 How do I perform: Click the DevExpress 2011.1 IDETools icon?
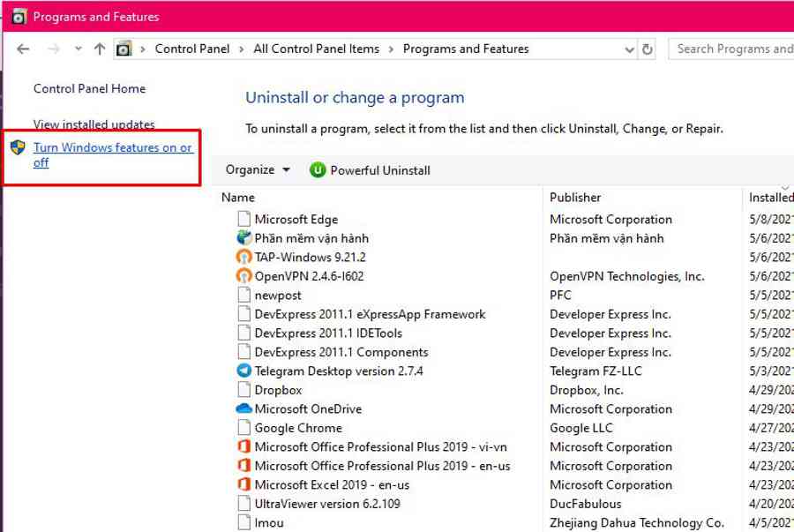(x=244, y=333)
